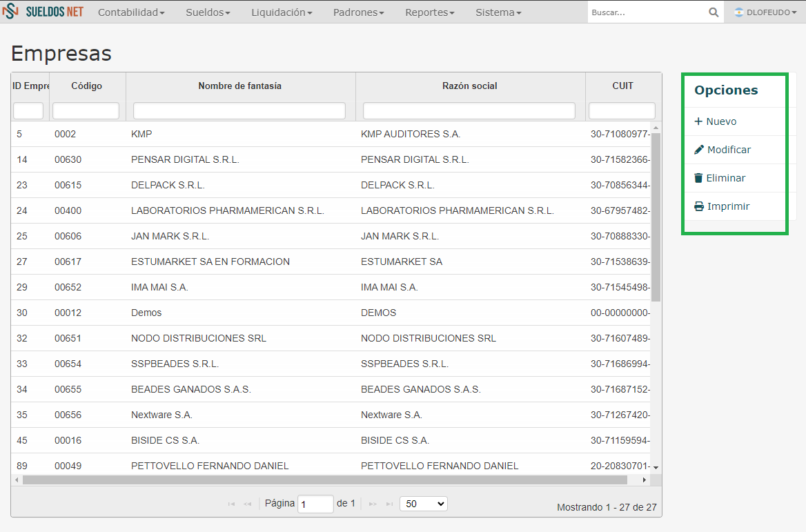Image resolution: width=806 pixels, height=532 pixels.
Task: Click the horizontal scrollbar left arrow
Action: (17, 480)
